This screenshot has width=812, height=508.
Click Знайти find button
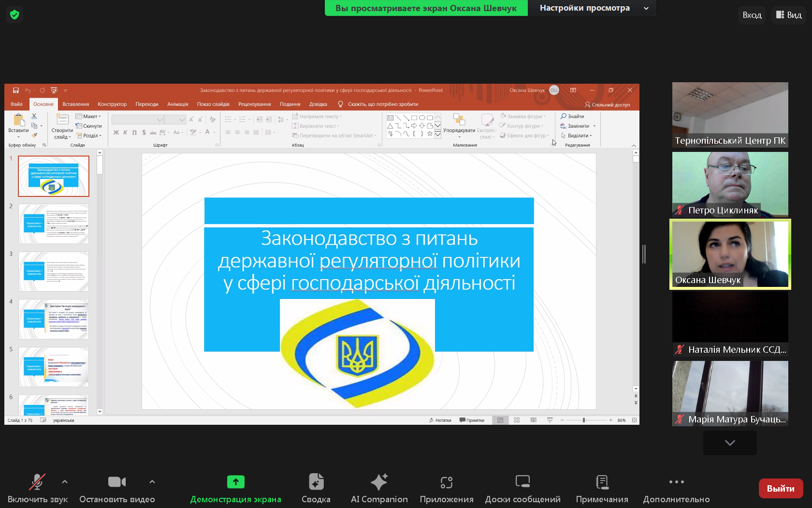[x=573, y=116]
